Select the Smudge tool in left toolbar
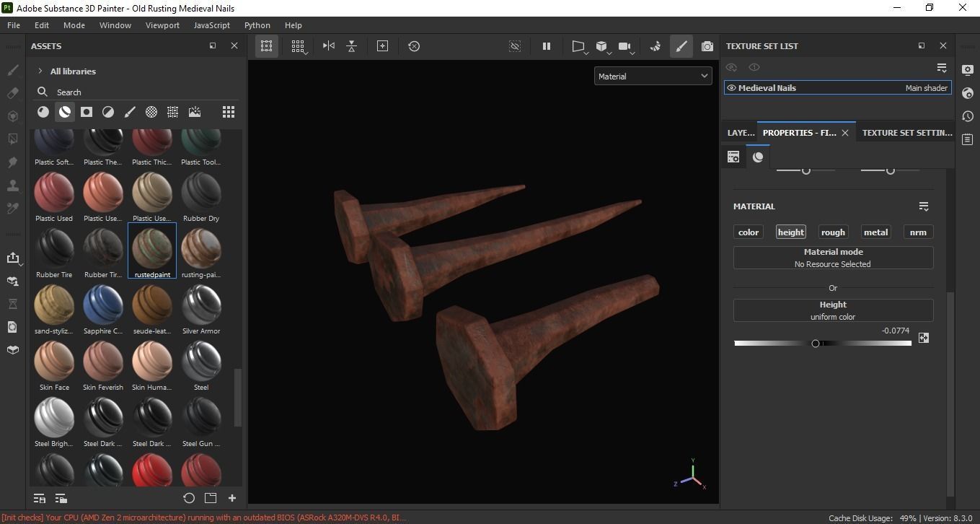Viewport: 980px width, 524px height. point(12,162)
